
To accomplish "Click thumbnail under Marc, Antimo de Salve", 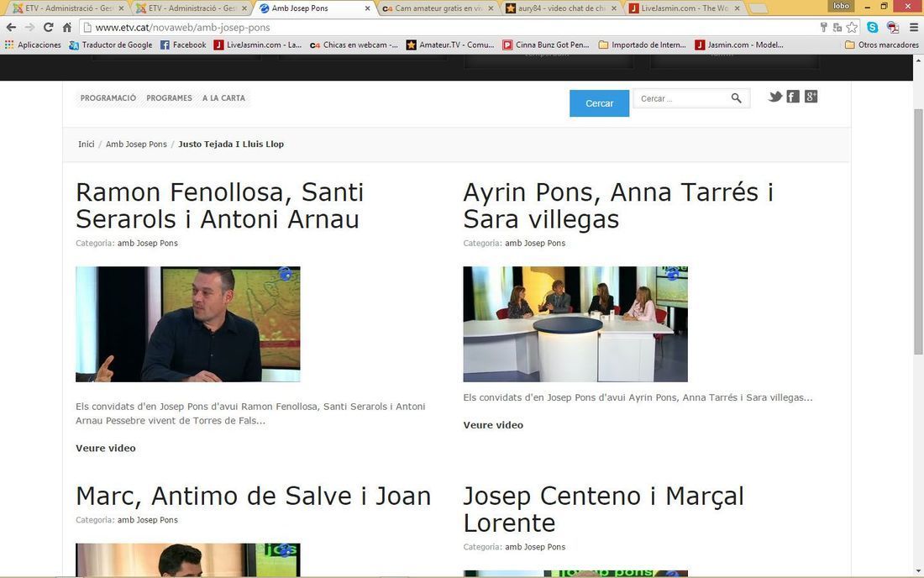I will 187,560.
